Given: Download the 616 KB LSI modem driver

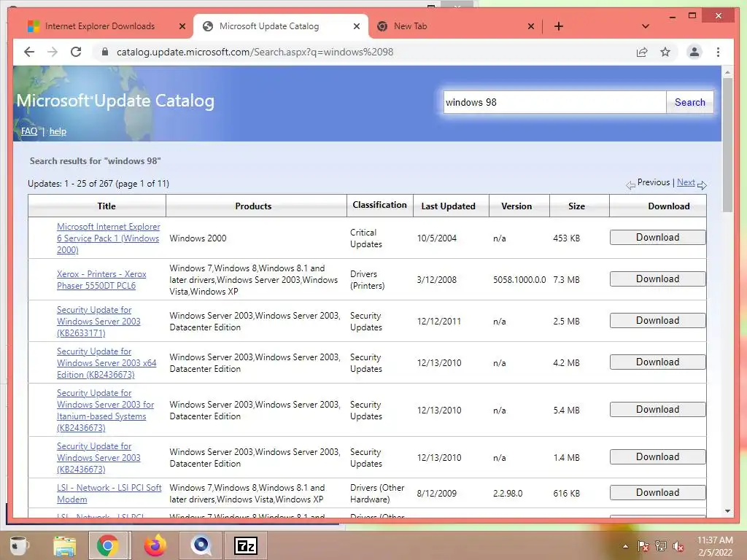Looking at the screenshot, I should (x=657, y=492).
